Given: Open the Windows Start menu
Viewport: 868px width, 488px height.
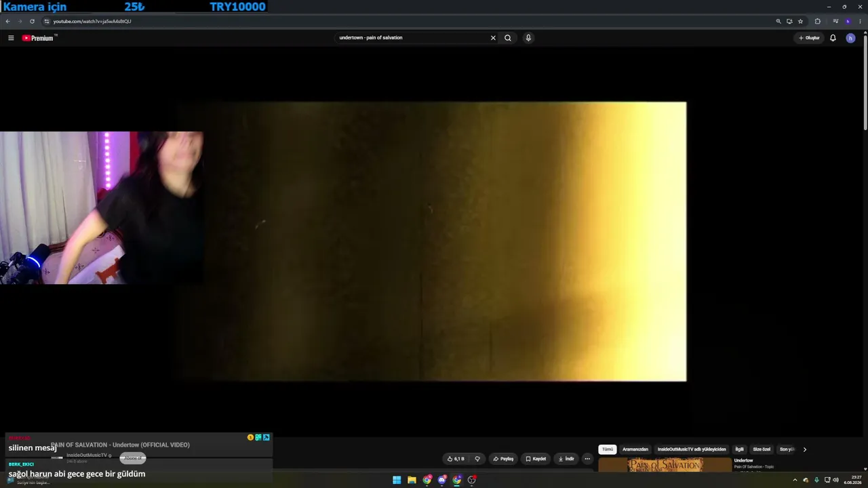Looking at the screenshot, I should tap(397, 480).
